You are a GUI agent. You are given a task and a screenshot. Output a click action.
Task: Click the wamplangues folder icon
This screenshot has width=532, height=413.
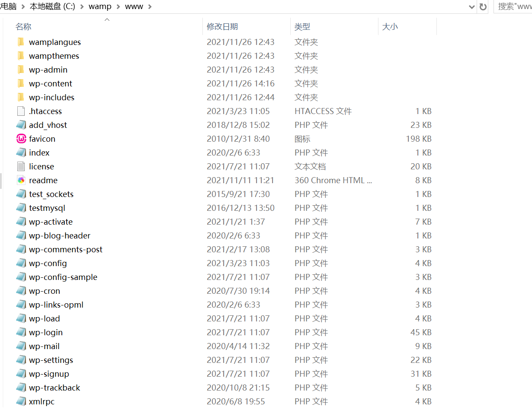(x=21, y=42)
